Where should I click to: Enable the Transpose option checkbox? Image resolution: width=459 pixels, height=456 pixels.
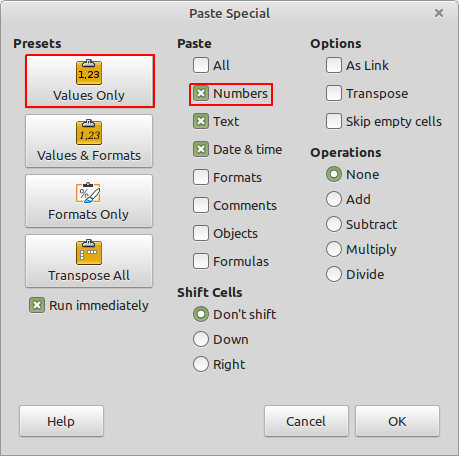(x=334, y=93)
